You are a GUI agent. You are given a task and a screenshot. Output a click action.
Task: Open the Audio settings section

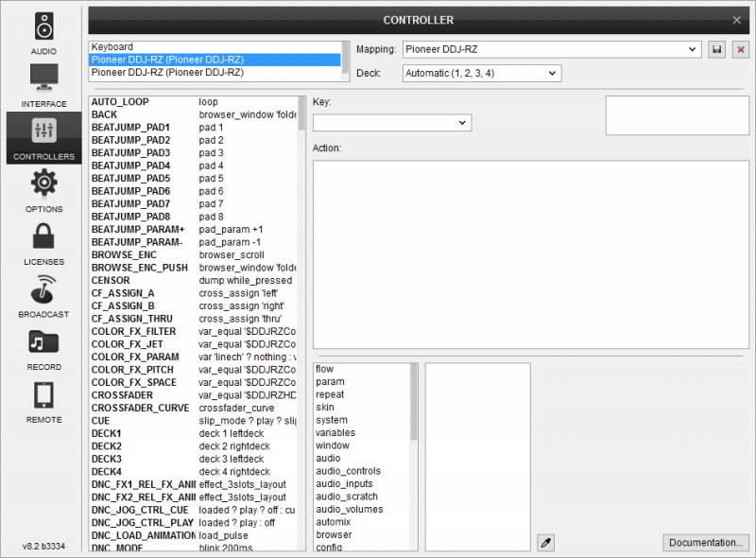(x=43, y=33)
